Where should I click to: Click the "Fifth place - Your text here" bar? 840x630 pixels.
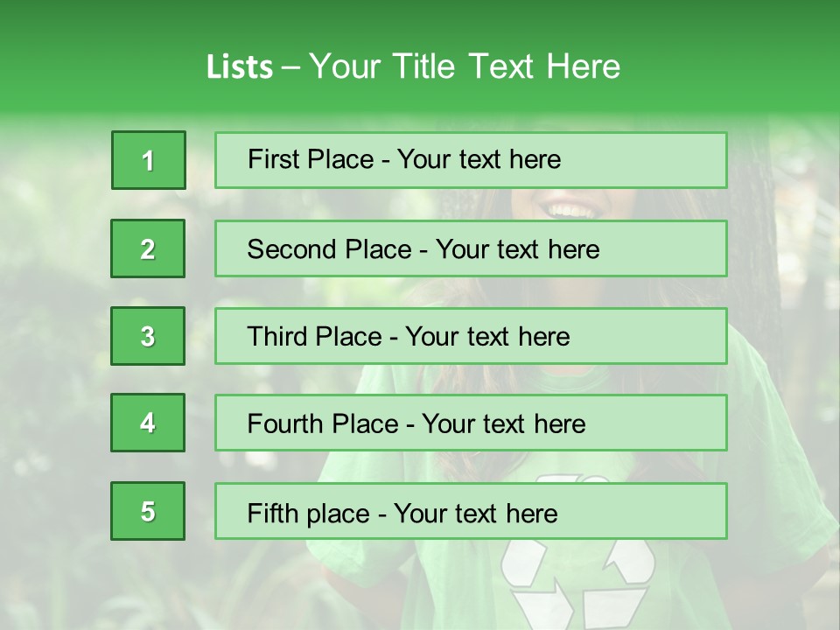point(471,512)
